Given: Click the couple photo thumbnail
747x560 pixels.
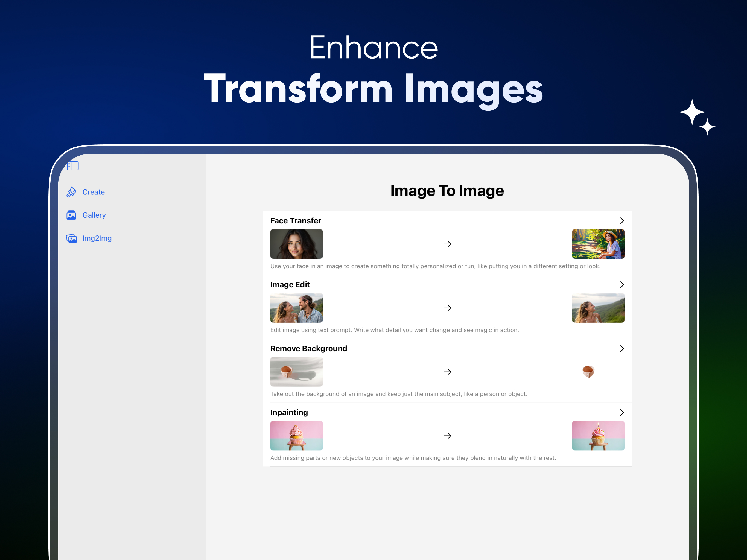Looking at the screenshot, I should (x=296, y=307).
